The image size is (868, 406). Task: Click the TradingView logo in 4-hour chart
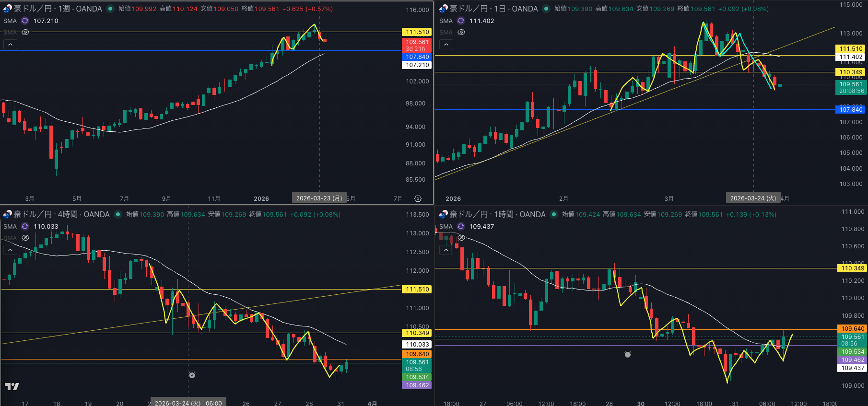coord(12,386)
